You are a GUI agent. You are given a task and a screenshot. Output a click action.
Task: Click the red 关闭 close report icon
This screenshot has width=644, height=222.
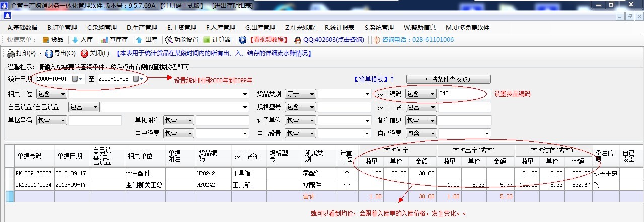click(x=85, y=53)
